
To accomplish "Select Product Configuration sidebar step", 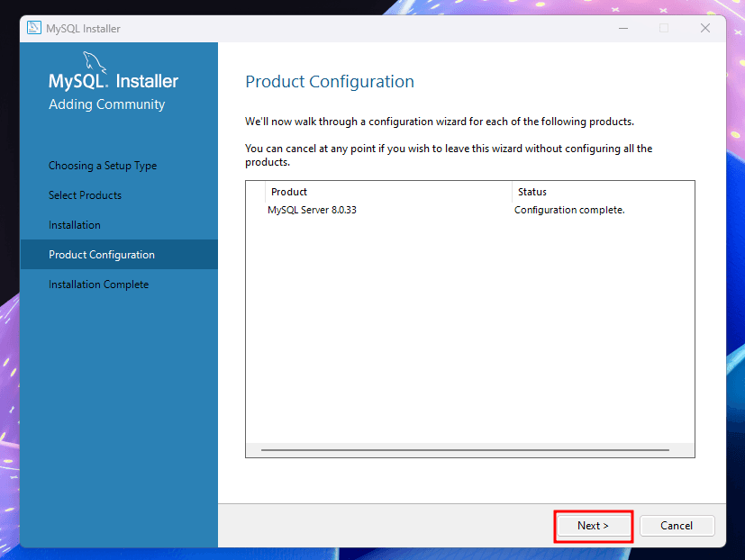I will (119, 255).
